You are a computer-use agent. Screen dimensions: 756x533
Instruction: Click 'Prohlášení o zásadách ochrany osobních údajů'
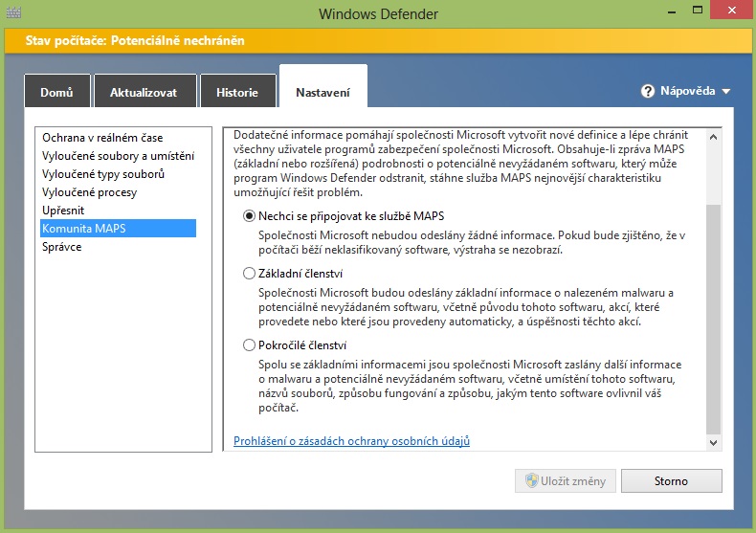[351, 441]
